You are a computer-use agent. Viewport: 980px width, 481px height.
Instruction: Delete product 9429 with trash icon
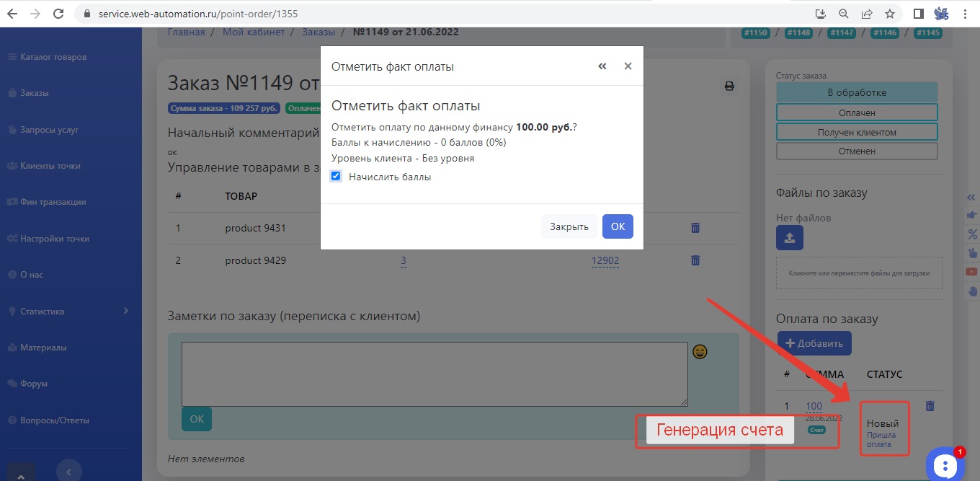coord(695,260)
